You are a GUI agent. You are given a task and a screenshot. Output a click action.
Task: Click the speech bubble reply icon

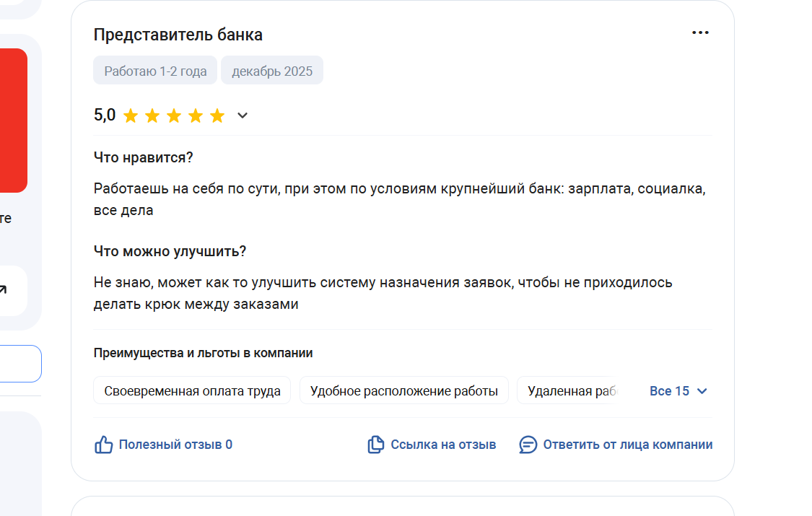[528, 445]
